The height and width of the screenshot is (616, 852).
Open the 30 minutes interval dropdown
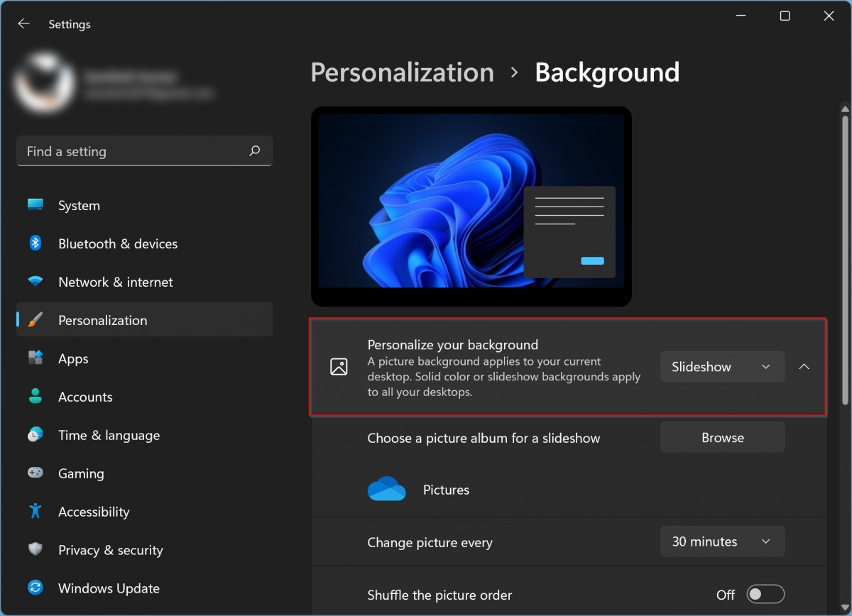722,541
